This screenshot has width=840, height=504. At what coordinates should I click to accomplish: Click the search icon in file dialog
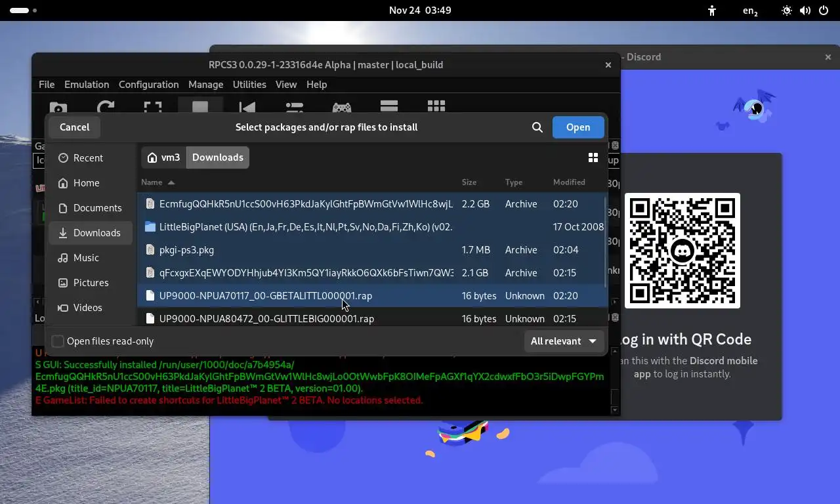click(537, 127)
